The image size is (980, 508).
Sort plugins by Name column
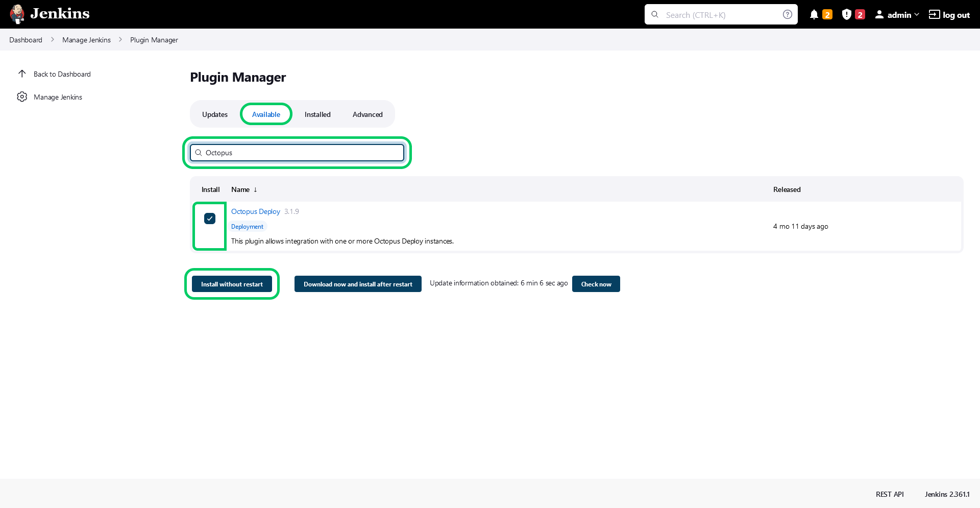pyautogui.click(x=240, y=189)
